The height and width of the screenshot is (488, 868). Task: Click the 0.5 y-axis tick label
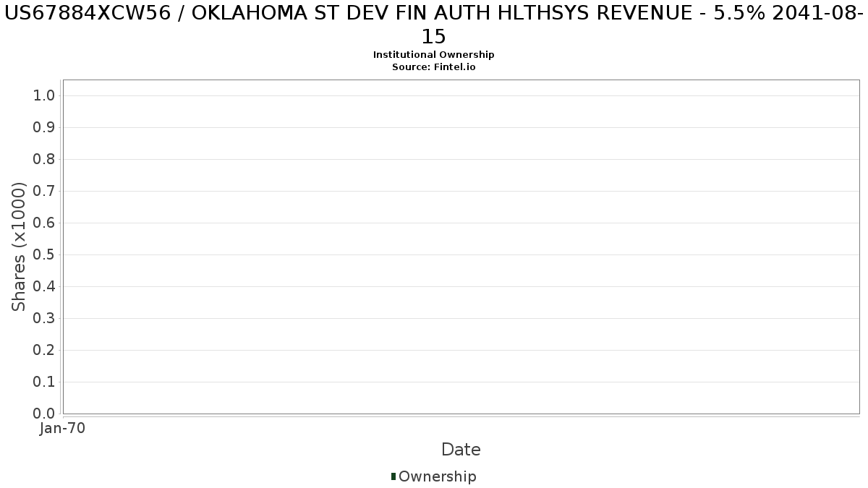[x=44, y=255]
